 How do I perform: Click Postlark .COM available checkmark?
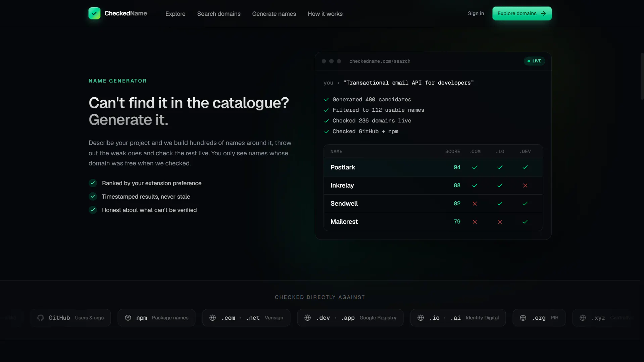point(475,167)
